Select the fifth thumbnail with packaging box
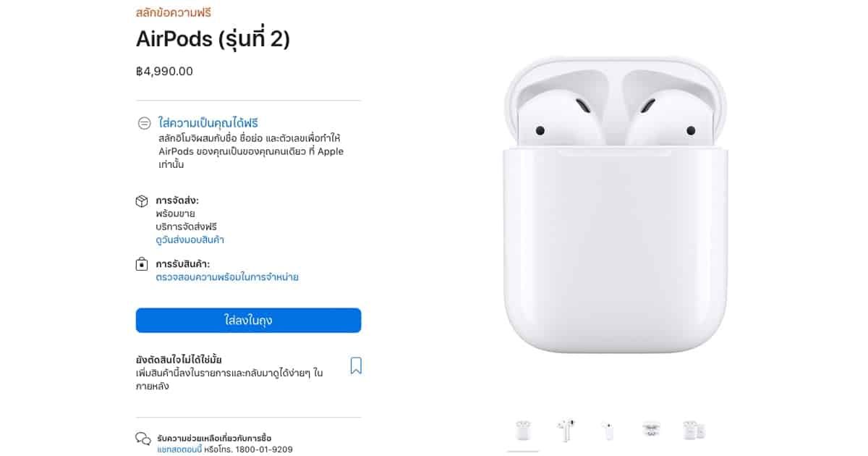868x456 pixels. [x=694, y=431]
